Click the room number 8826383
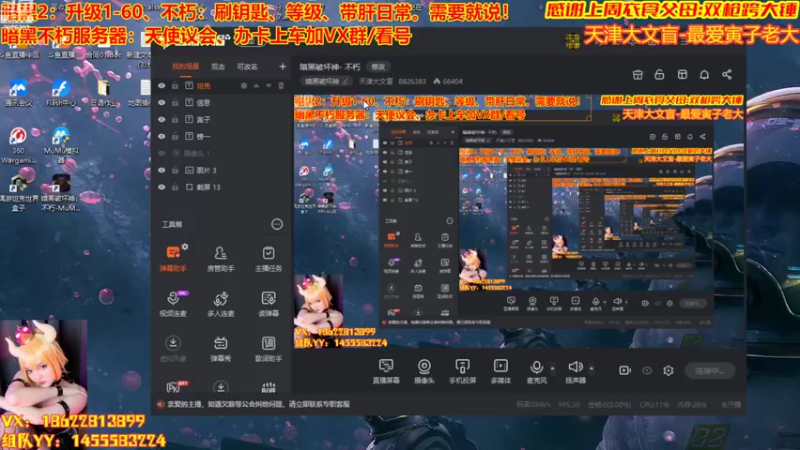This screenshot has height=450, width=800. pos(412,81)
